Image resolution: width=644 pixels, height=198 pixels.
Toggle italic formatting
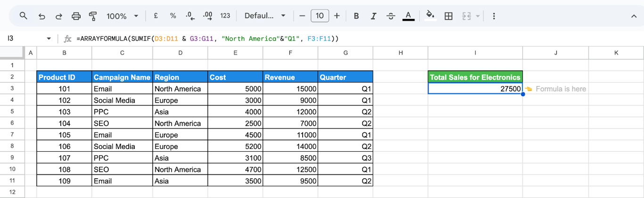(x=373, y=16)
